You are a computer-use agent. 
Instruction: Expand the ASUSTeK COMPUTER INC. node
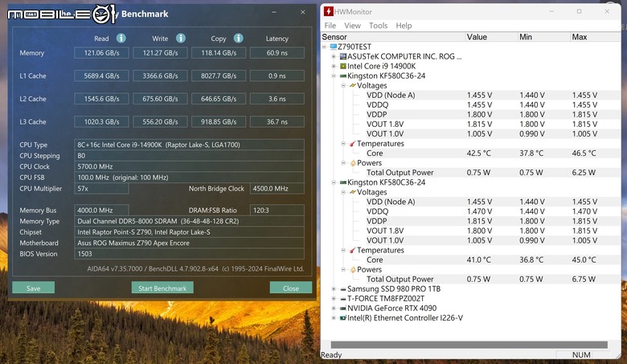click(x=334, y=56)
